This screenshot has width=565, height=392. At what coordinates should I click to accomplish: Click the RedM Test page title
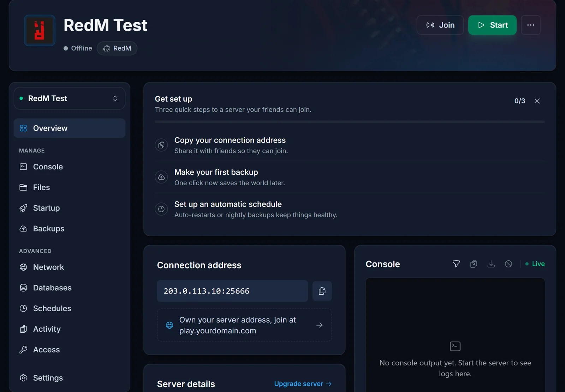tap(105, 25)
